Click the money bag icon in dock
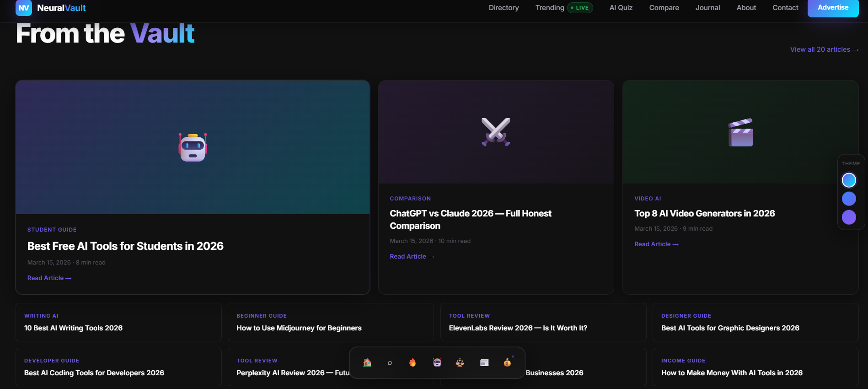Screen dimensions: 868x389 tap(507, 362)
